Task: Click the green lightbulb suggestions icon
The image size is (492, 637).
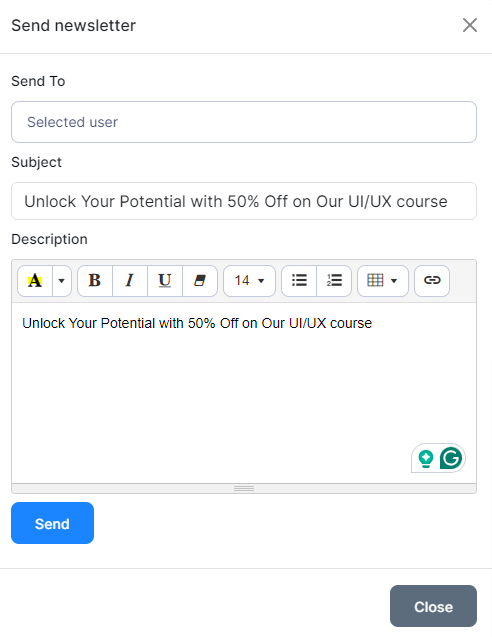Action: point(425,459)
